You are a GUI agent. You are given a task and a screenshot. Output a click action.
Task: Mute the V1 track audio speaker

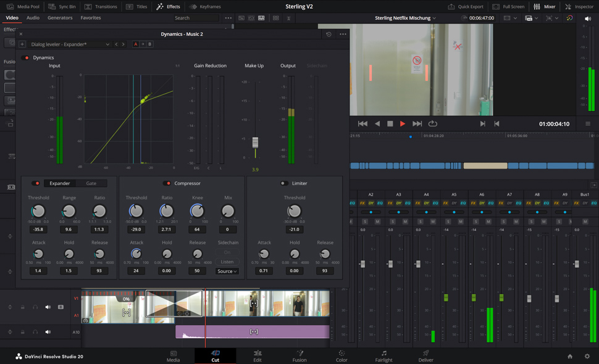tap(48, 307)
